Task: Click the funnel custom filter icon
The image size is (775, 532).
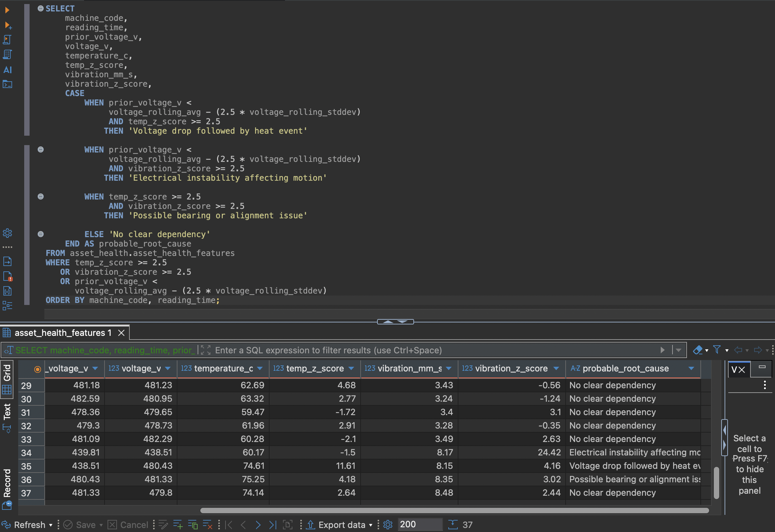Action: pyautogui.click(x=717, y=350)
